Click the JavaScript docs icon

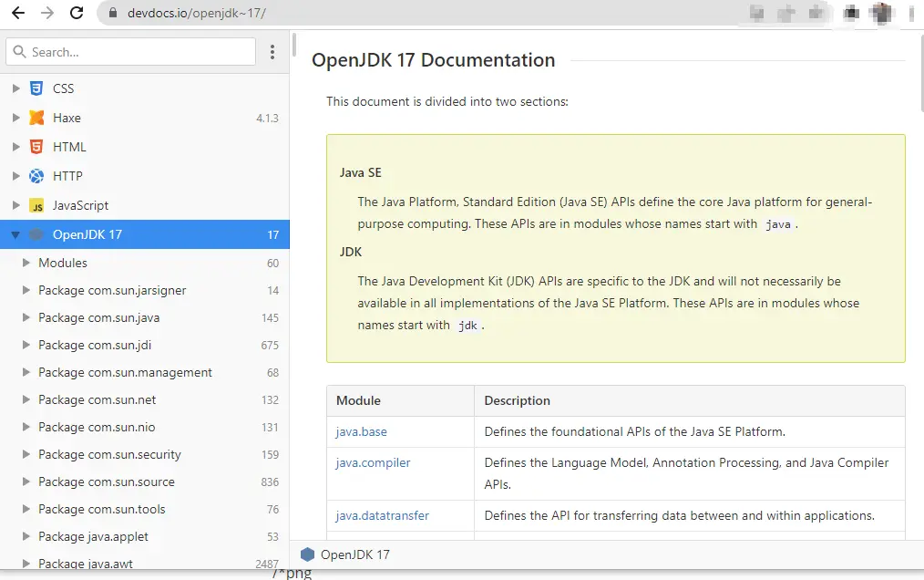tap(36, 205)
